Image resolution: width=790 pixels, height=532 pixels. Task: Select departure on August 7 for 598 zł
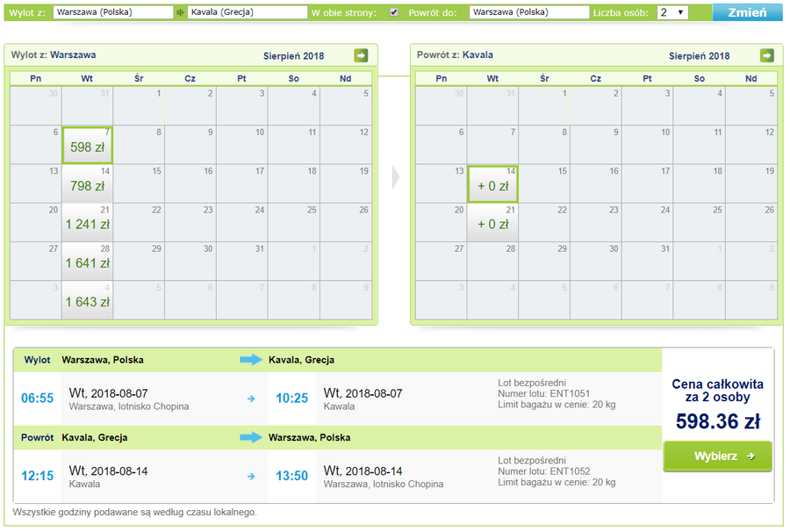pos(87,145)
